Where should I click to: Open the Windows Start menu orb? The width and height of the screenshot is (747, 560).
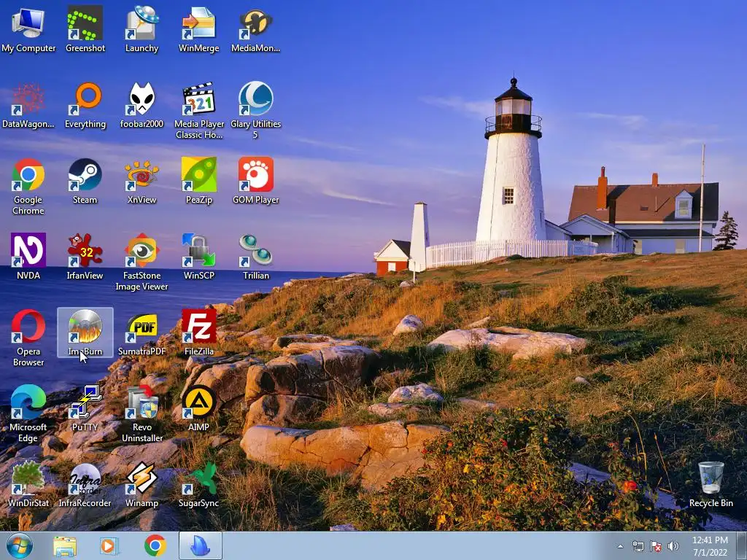tap(20, 545)
